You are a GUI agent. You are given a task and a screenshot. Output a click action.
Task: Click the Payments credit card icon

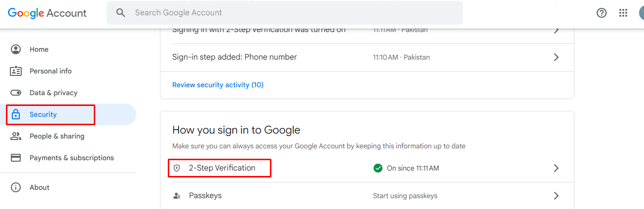(x=16, y=158)
